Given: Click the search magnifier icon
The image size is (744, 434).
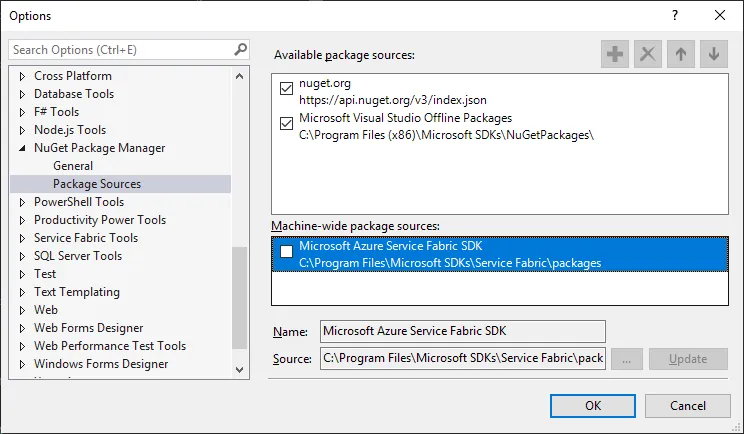Looking at the screenshot, I should [x=240, y=49].
